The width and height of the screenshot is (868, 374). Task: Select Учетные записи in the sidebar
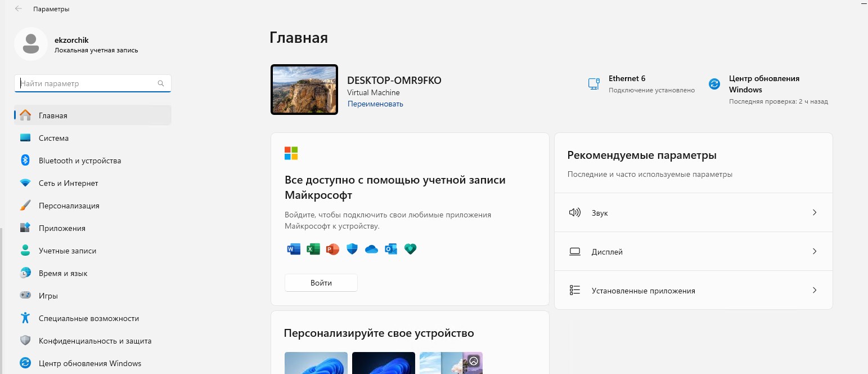click(67, 251)
